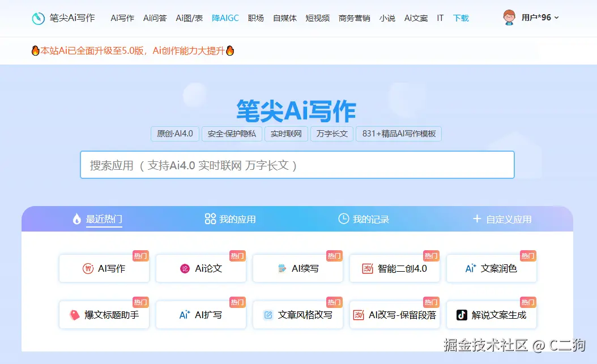Click the 热门 badge on 智能二创4.0 card
This screenshot has width=597, height=364.
click(x=431, y=256)
